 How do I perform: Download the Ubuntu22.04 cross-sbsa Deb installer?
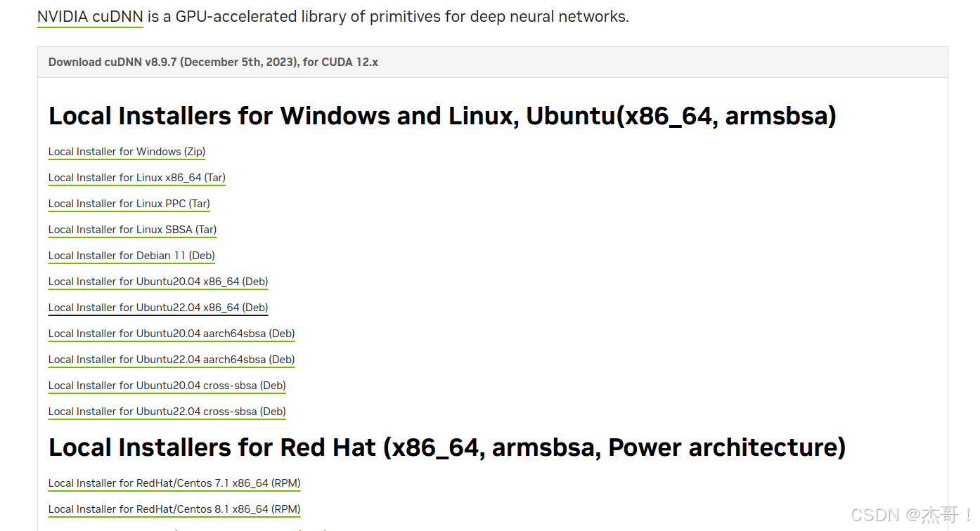pos(167,412)
